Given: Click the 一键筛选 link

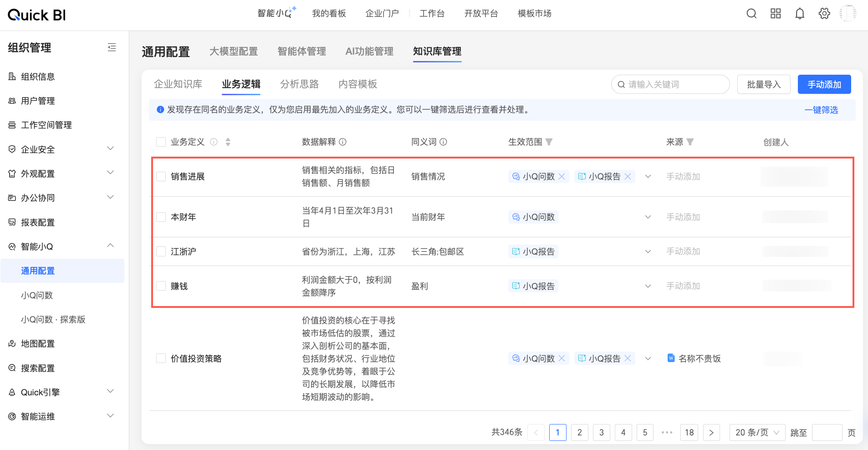Looking at the screenshot, I should (821, 110).
